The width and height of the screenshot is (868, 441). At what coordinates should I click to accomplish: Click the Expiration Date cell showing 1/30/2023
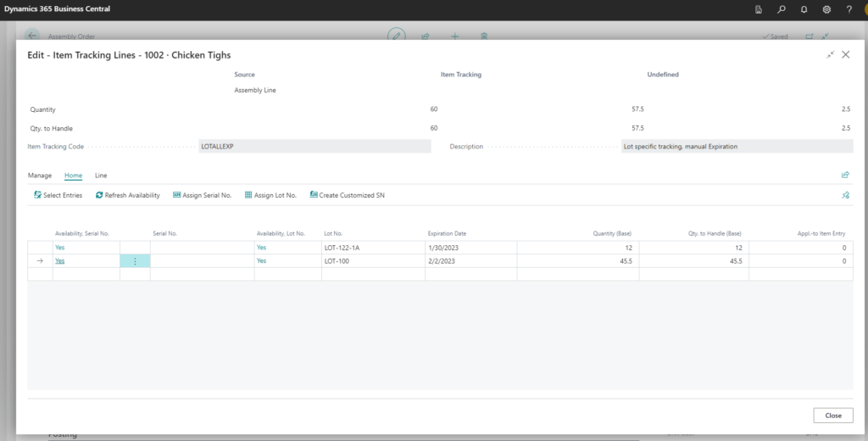470,248
